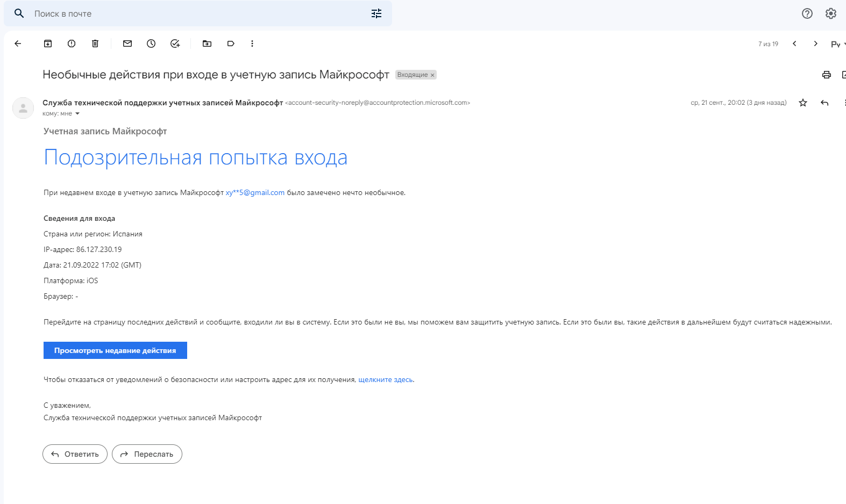Go to the older message arrow

[816, 44]
